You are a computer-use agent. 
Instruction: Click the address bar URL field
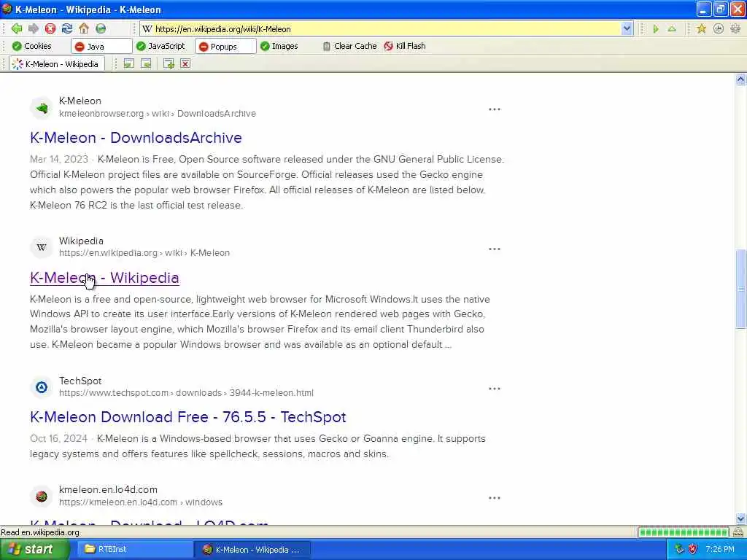(387, 29)
